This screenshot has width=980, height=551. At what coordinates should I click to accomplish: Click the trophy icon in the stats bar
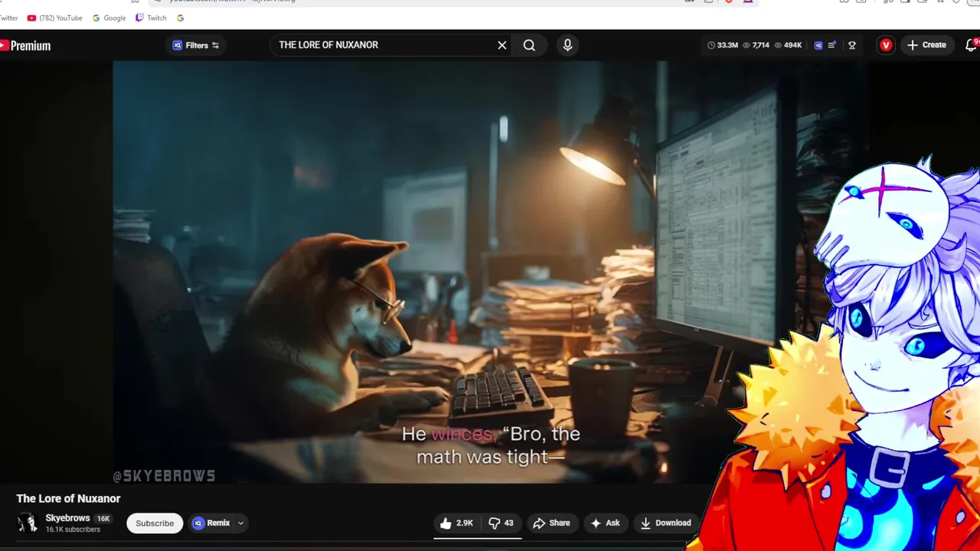pos(851,45)
